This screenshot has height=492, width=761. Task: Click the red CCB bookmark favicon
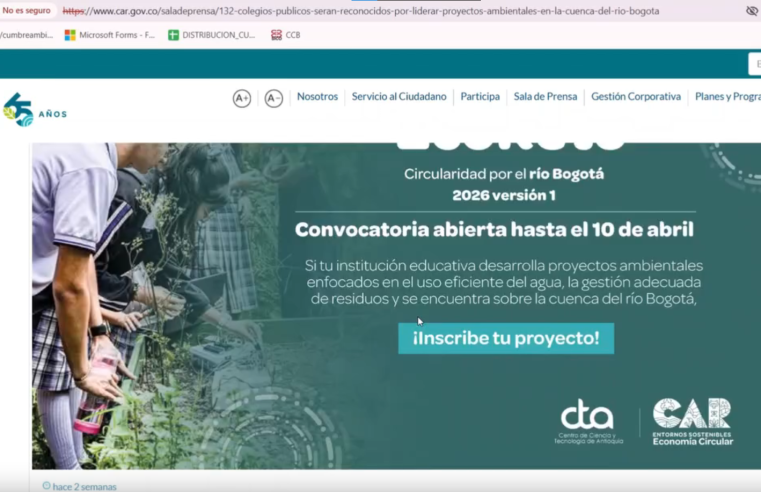[276, 35]
